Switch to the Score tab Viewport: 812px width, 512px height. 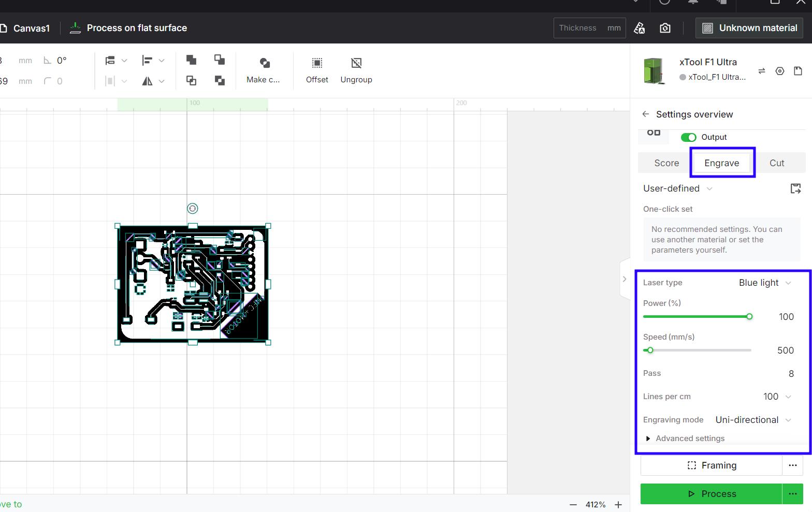click(x=666, y=163)
